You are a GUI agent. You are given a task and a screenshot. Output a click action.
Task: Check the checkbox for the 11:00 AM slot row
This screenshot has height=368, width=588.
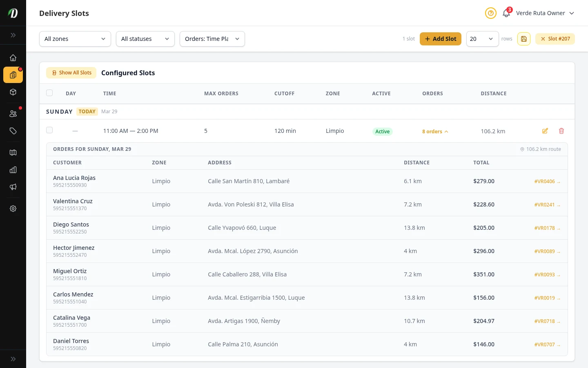(x=49, y=130)
